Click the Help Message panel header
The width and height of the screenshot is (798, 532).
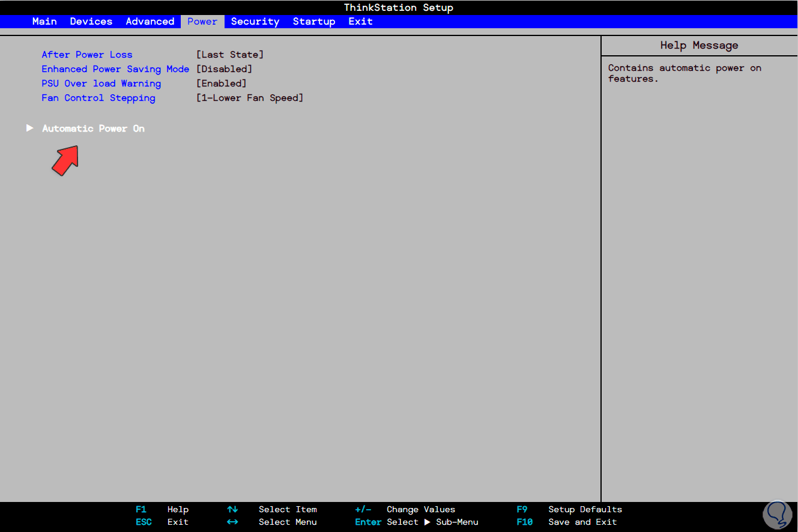[x=700, y=46]
